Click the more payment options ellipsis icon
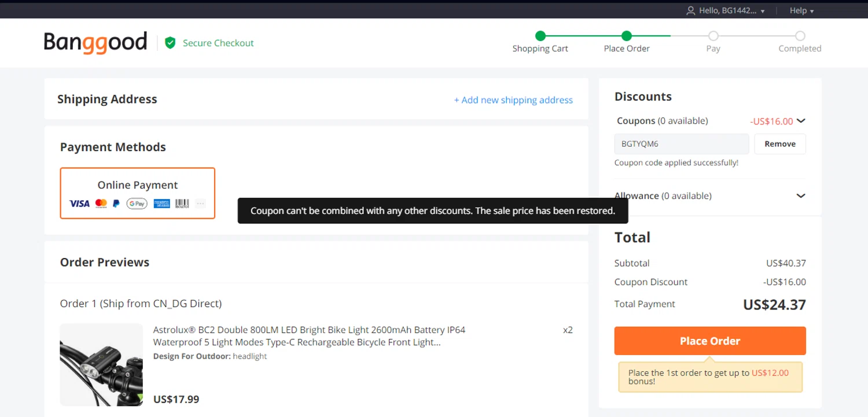The image size is (868, 417). click(200, 204)
